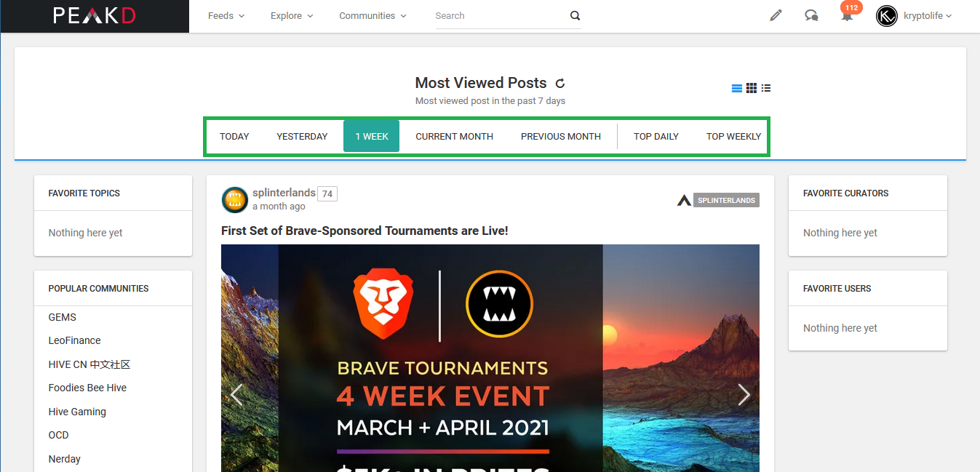Expand the Communities dropdown menu

click(x=373, y=15)
